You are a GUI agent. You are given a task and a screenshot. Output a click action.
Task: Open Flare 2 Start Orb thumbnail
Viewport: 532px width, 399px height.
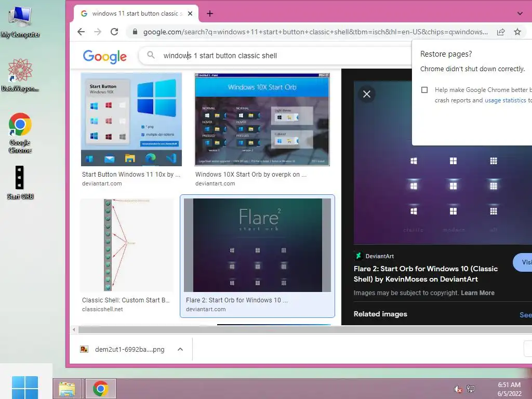coord(257,245)
